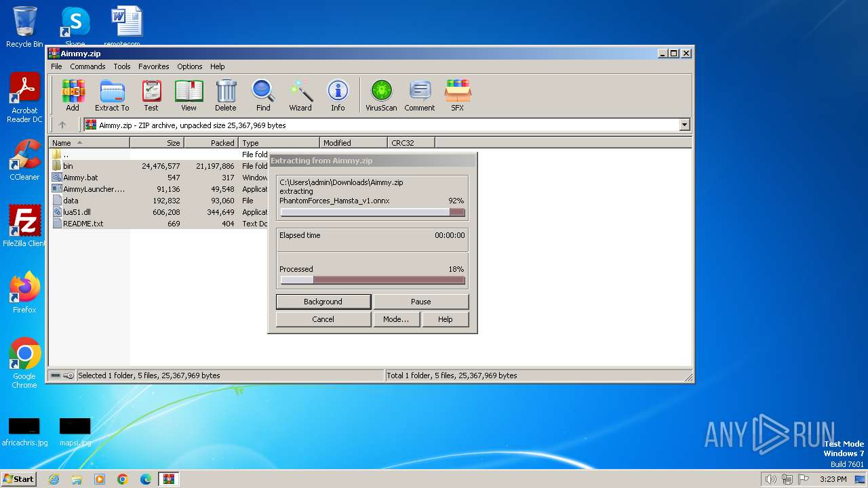The image size is (868, 488).
Task: Open the Wizard tool
Action: [x=300, y=95]
